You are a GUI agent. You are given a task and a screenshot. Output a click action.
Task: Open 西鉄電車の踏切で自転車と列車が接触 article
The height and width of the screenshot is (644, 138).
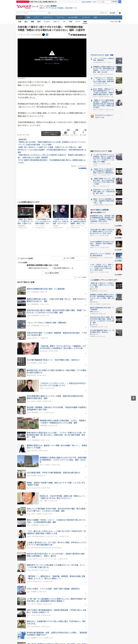pos(63,421)
